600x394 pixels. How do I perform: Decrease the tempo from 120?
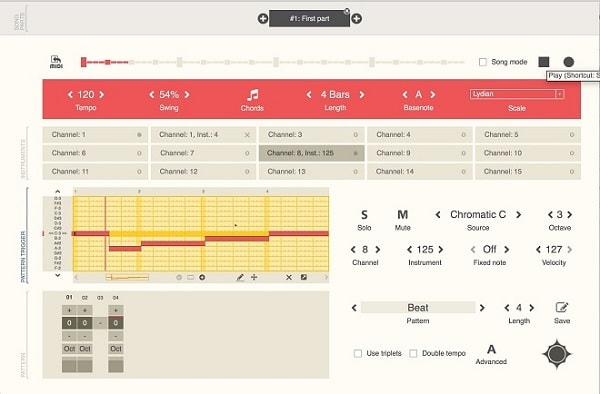[x=70, y=94]
